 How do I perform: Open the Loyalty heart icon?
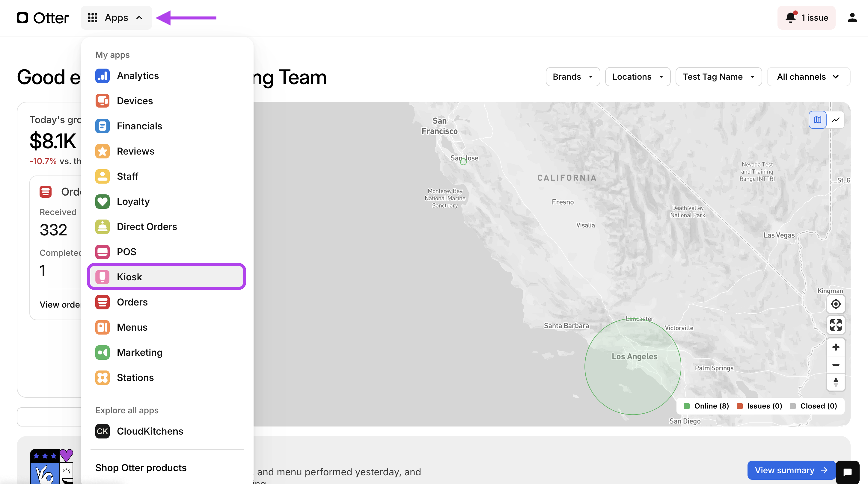click(x=103, y=201)
